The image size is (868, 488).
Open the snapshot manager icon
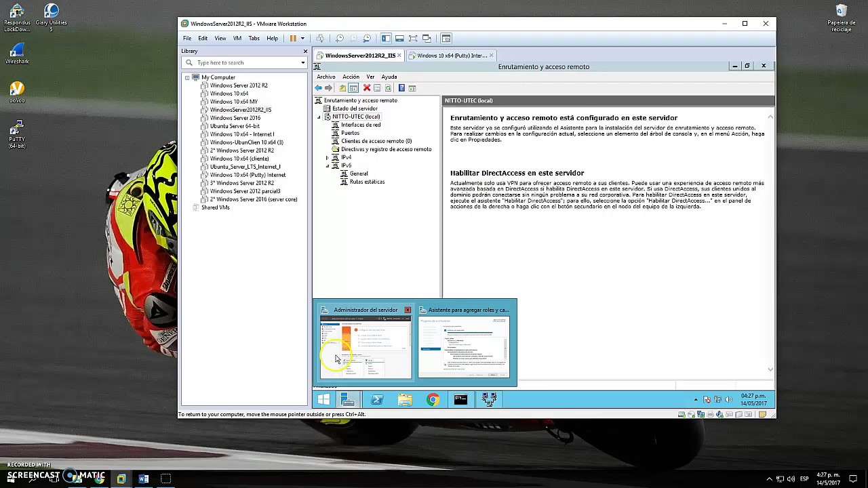pyautogui.click(x=367, y=39)
